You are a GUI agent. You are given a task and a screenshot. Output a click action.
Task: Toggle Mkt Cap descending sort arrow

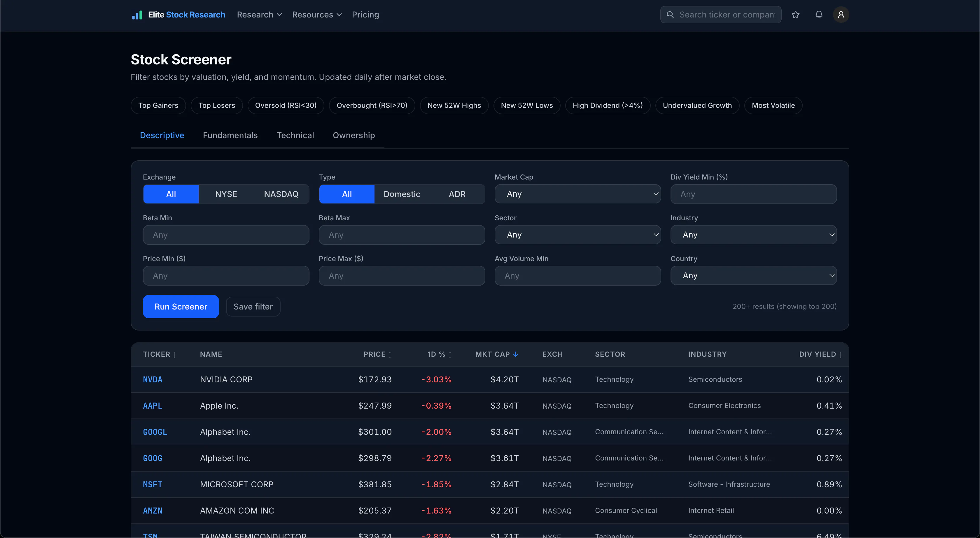pyautogui.click(x=515, y=354)
